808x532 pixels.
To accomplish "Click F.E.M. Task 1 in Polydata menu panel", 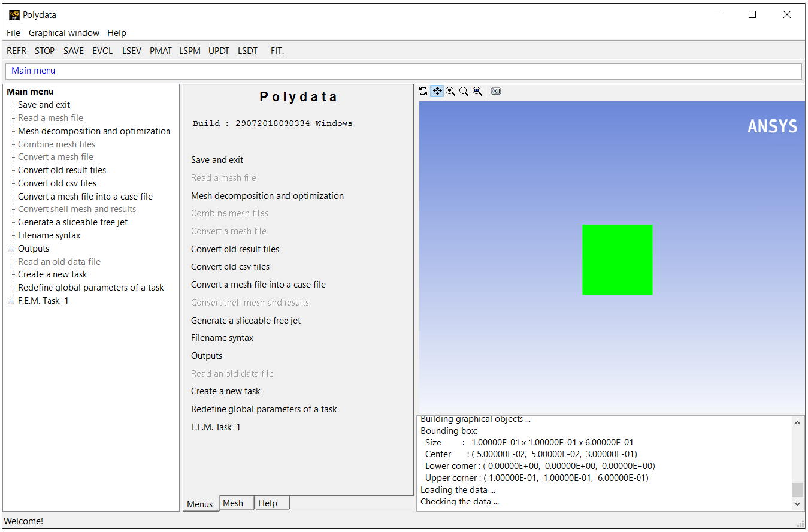I will click(216, 427).
